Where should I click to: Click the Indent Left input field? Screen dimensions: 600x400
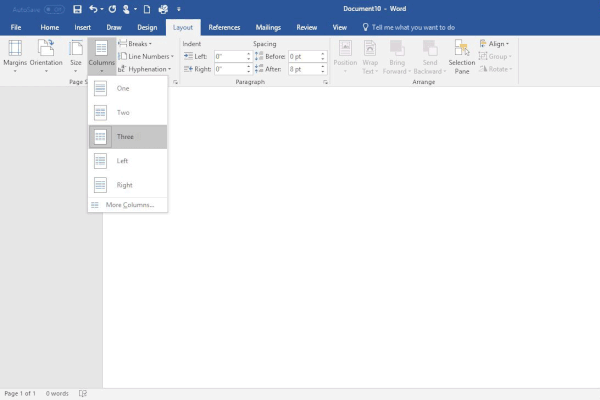click(228, 57)
